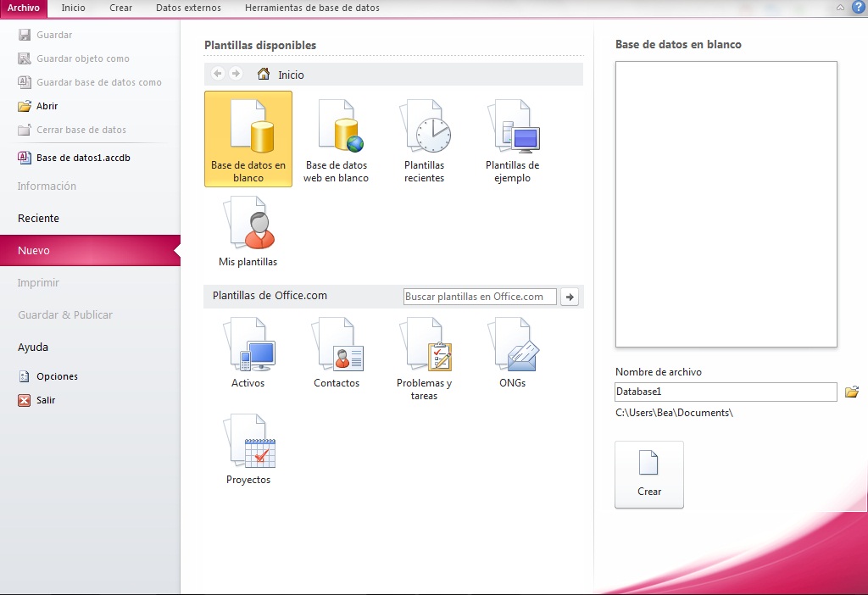Click the path C:\Users\Bea\Documents\

[674, 413]
